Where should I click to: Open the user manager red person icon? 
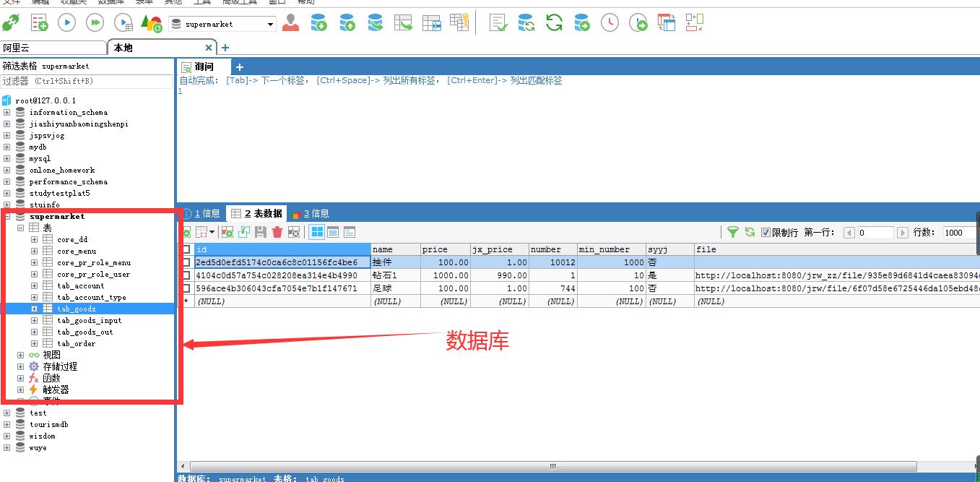tap(290, 23)
